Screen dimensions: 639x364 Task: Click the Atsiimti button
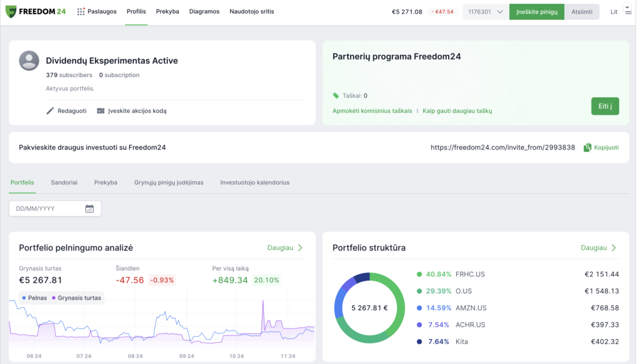coord(582,12)
